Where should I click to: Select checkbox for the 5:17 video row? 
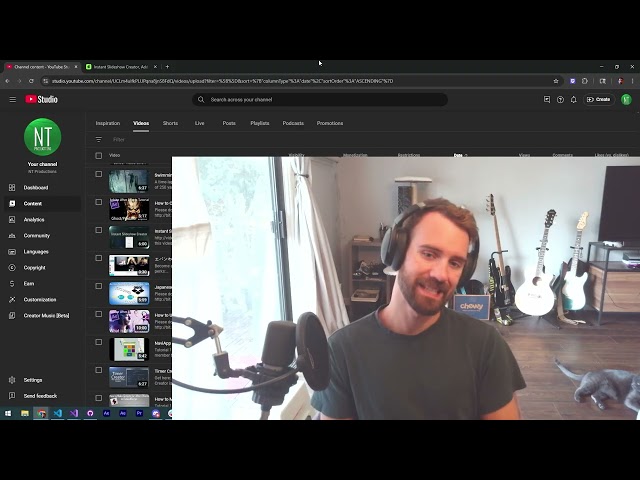[99, 202]
